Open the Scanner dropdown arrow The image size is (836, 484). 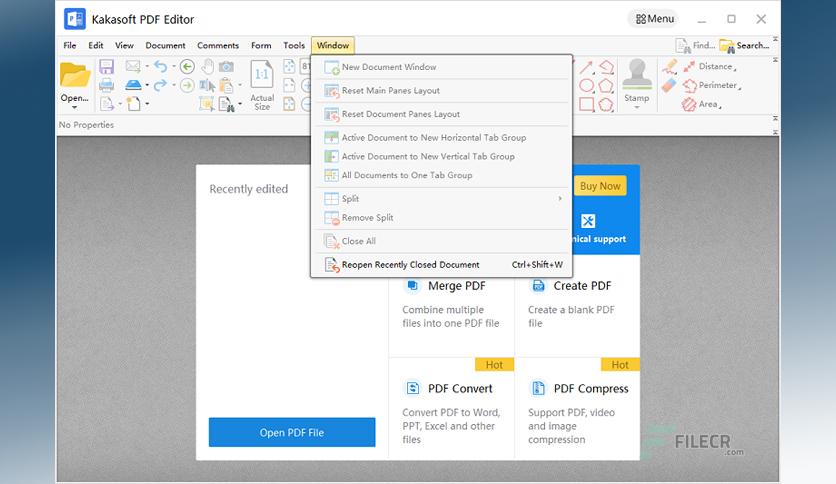pos(147,85)
